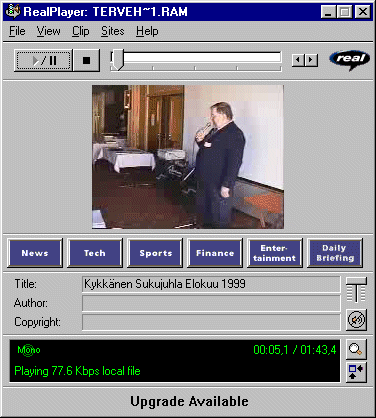Seek backward with the left arrow button
Image resolution: width=376 pixels, height=418 pixels.
tap(298, 60)
